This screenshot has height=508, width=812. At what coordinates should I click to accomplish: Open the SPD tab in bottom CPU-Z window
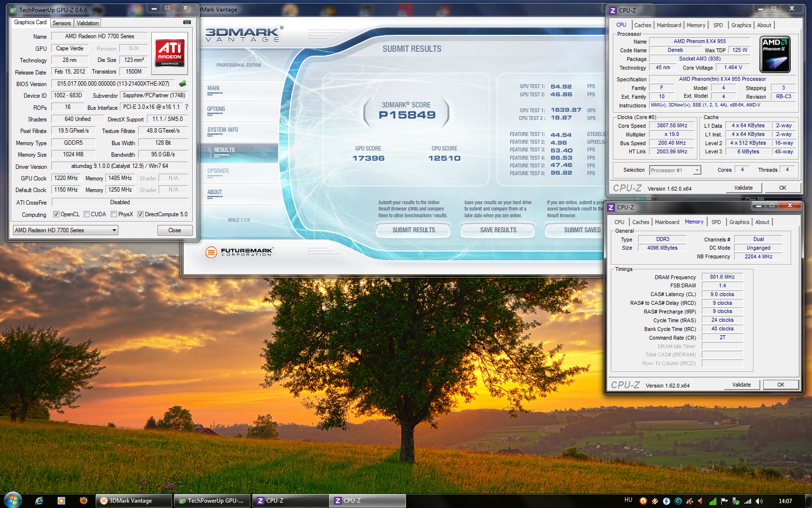(716, 222)
